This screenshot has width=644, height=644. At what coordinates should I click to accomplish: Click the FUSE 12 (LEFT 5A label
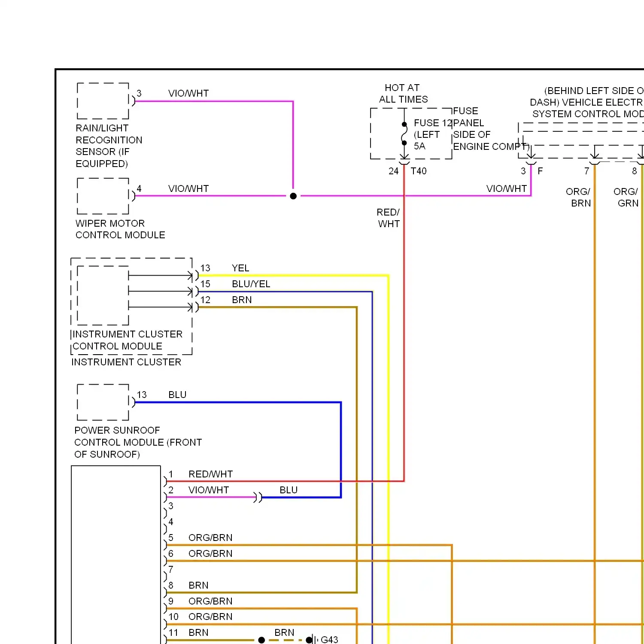tap(433, 134)
